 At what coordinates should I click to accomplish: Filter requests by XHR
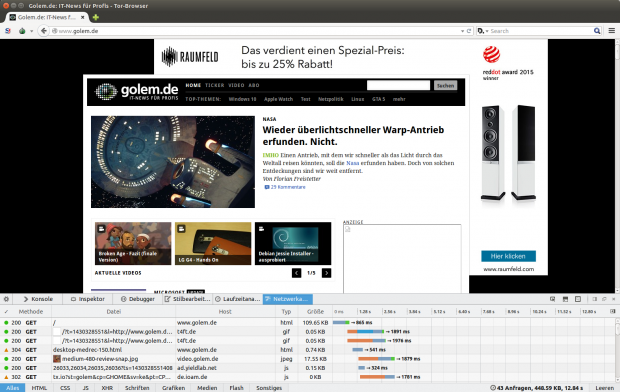click(107, 388)
